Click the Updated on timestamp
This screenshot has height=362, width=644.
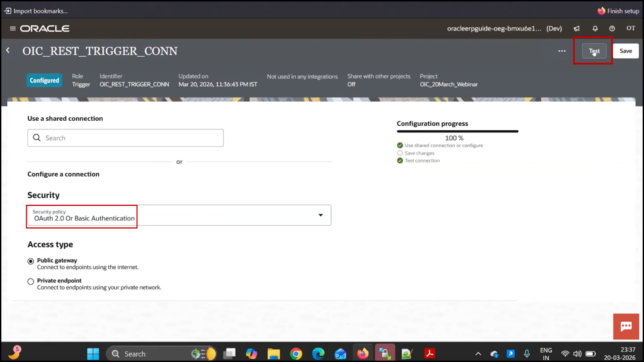pyautogui.click(x=218, y=84)
